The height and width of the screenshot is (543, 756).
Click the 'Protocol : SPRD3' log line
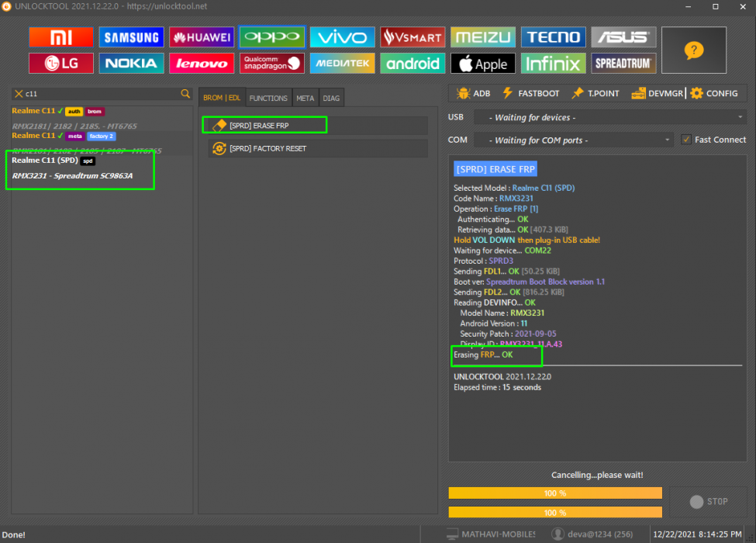(x=483, y=261)
